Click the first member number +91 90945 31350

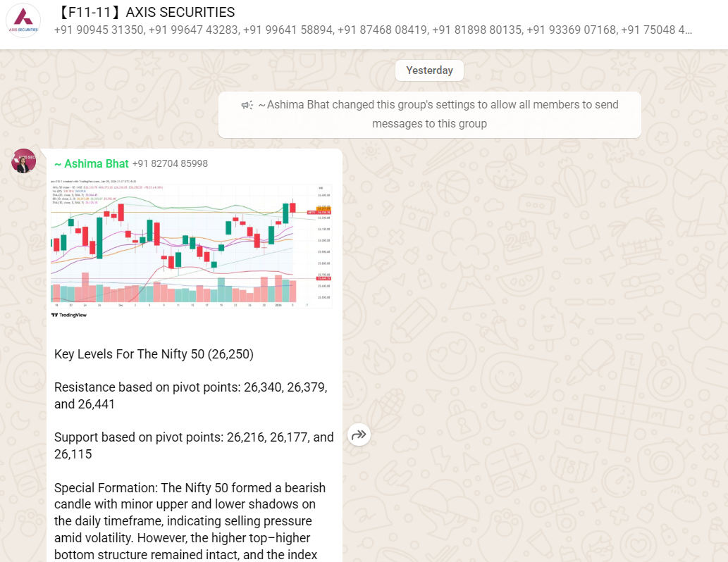pyautogui.click(x=99, y=30)
